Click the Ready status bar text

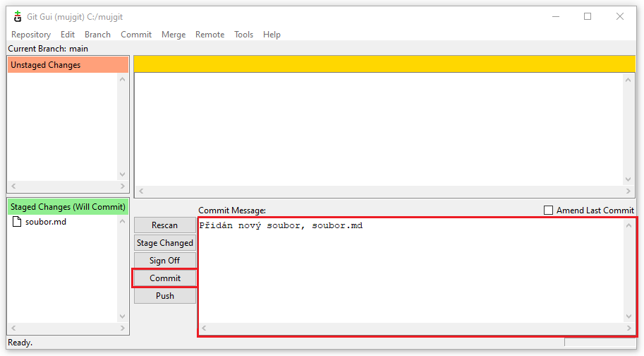point(20,343)
